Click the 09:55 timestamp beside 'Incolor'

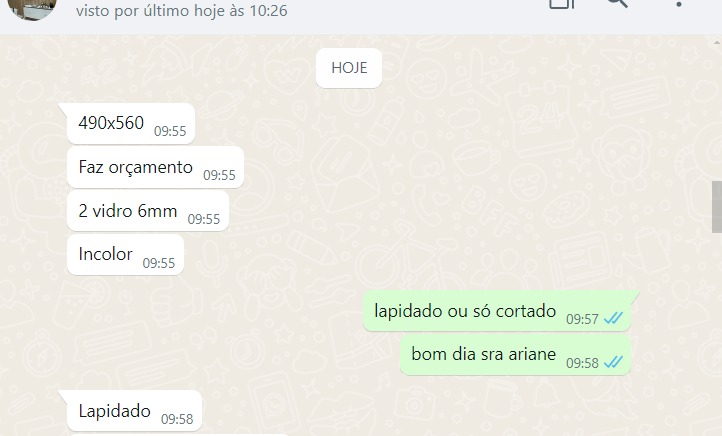click(159, 263)
